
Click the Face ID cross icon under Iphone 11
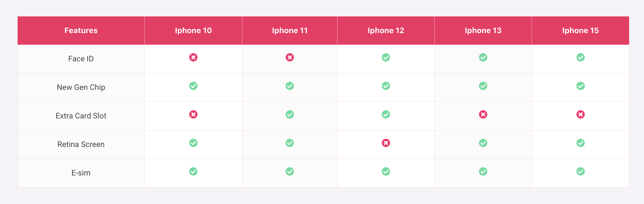(290, 57)
